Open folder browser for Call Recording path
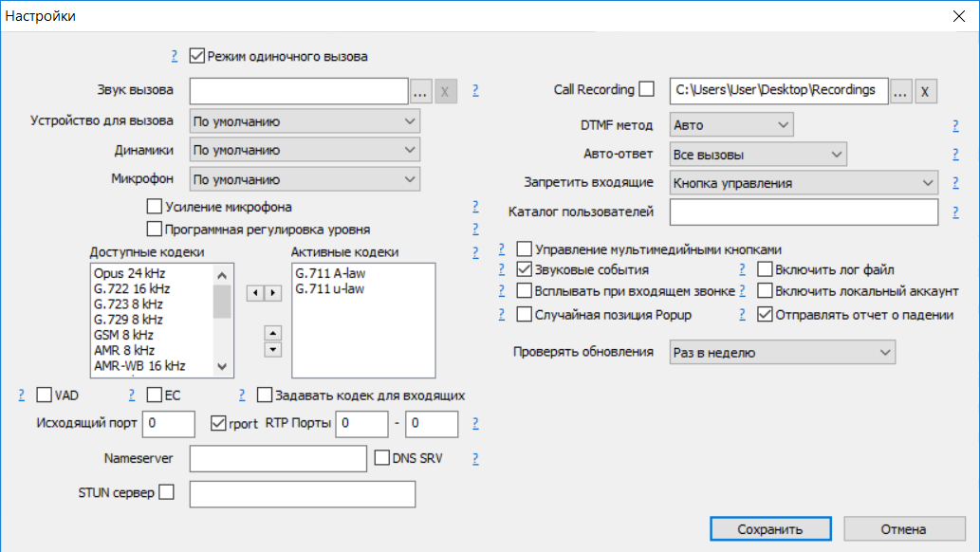 pyautogui.click(x=901, y=91)
